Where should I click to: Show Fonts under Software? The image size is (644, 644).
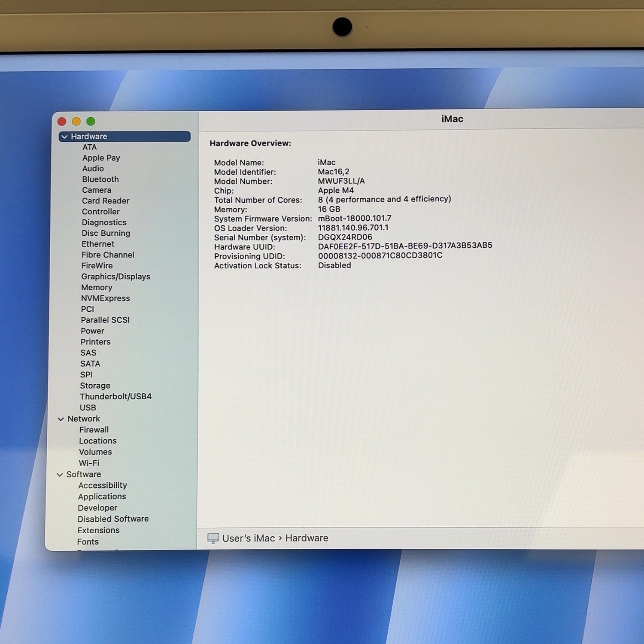tap(88, 542)
